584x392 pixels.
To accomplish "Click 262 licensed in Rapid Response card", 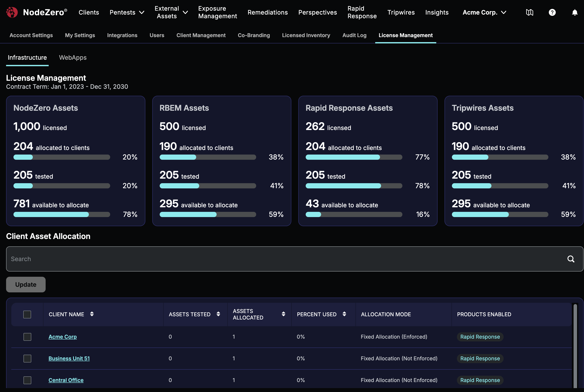I will click(328, 127).
